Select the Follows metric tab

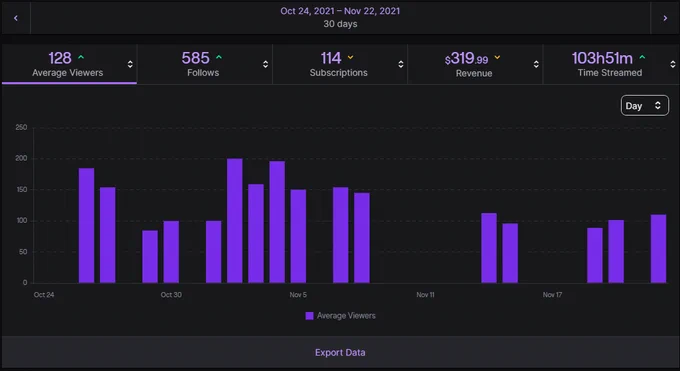tap(205, 64)
